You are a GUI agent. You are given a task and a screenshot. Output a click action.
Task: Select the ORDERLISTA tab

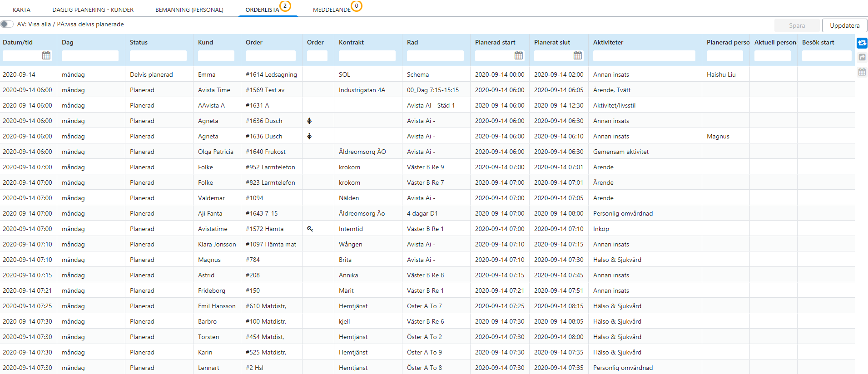click(262, 10)
